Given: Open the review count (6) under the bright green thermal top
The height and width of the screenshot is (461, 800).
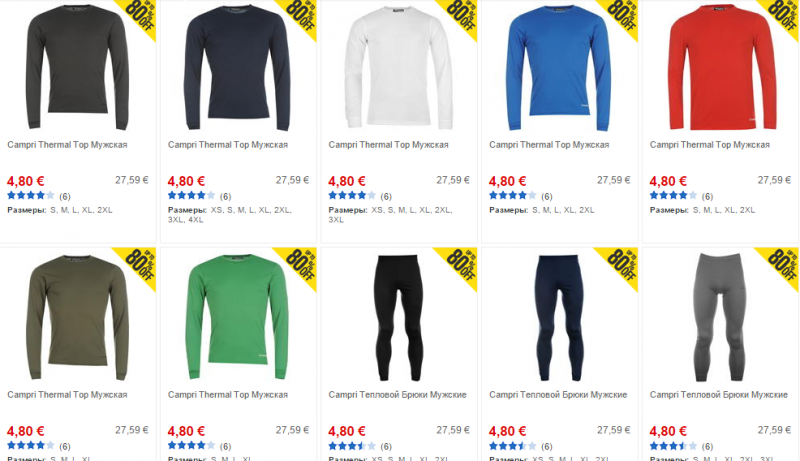Looking at the screenshot, I should coord(226,446).
